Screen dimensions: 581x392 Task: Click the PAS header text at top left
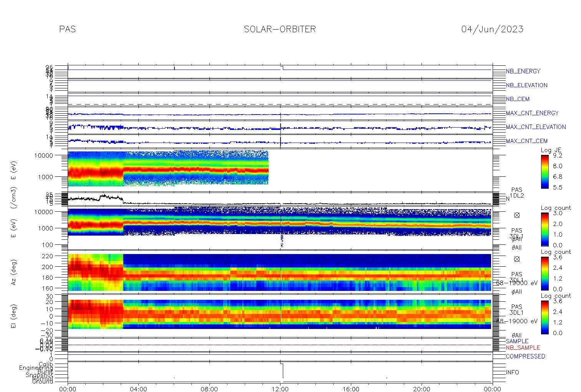67,29
